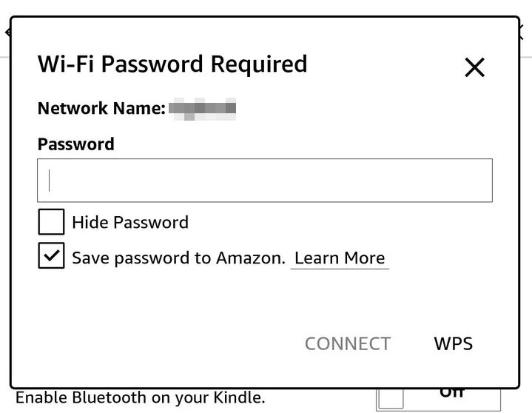The height and width of the screenshot is (413, 532).
Task: Open the Learn More link
Action: click(x=340, y=258)
